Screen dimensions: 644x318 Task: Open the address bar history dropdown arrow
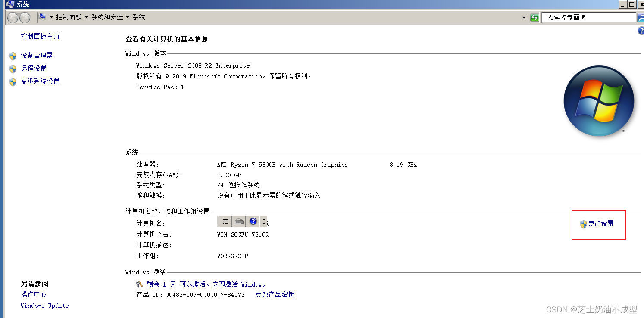tap(523, 18)
